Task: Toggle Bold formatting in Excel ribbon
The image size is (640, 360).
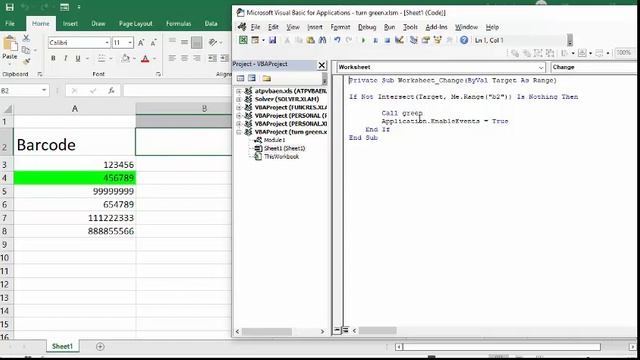Action: (53, 58)
